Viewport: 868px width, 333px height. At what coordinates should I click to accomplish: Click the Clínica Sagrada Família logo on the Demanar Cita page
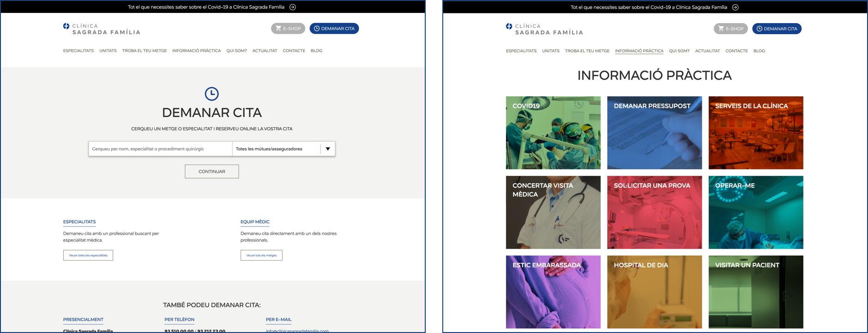[x=101, y=29]
